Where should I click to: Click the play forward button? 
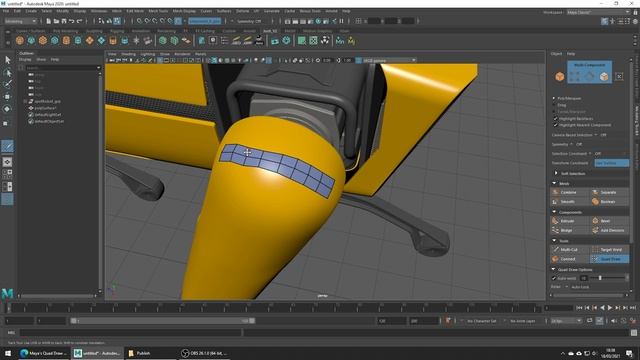610,308
